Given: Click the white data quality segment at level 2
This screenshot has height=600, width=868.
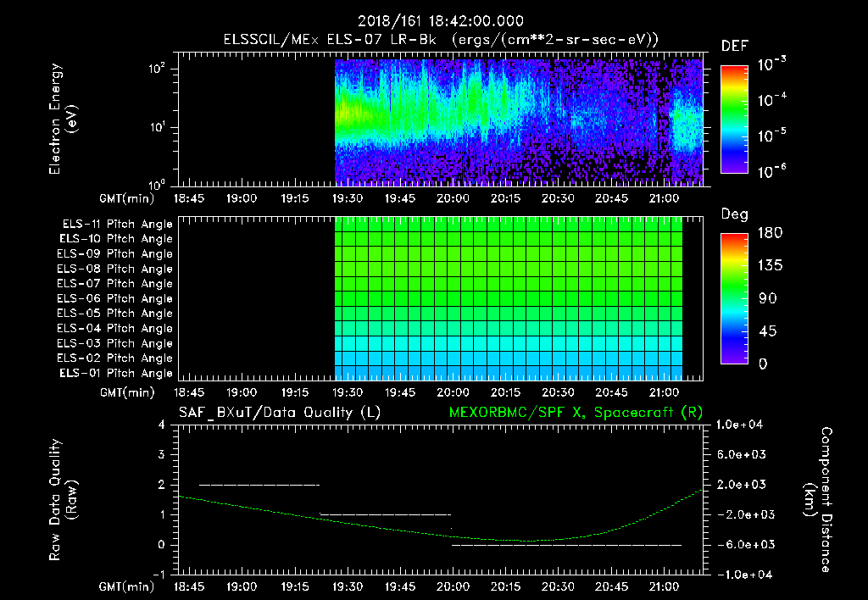Looking at the screenshot, I should pyautogui.click(x=259, y=485).
